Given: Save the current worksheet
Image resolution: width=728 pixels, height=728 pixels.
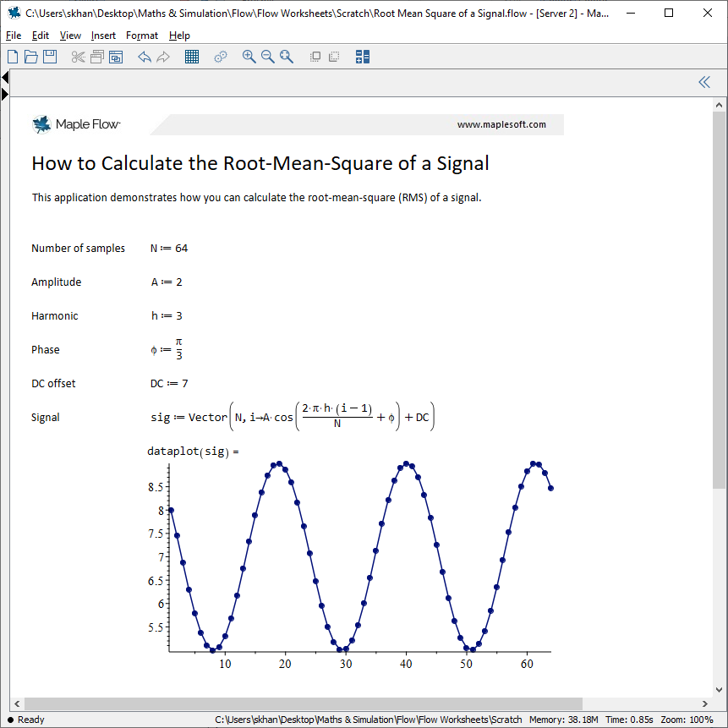Looking at the screenshot, I should (50, 57).
